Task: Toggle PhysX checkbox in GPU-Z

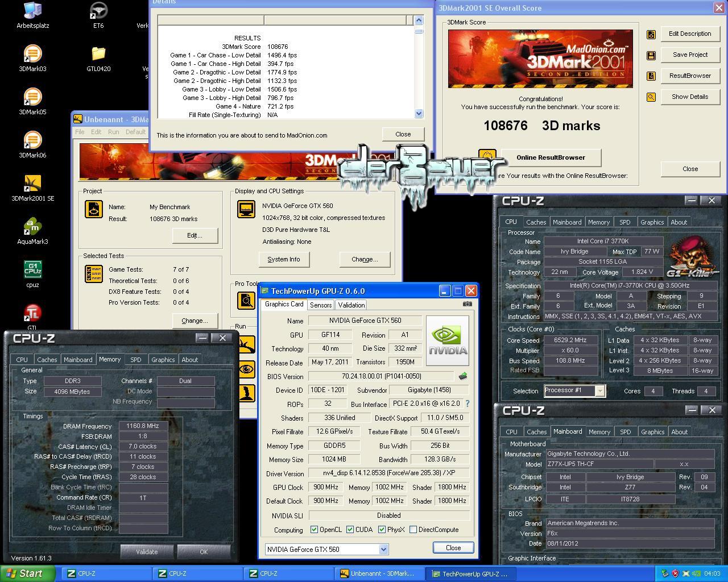Action: click(x=382, y=530)
